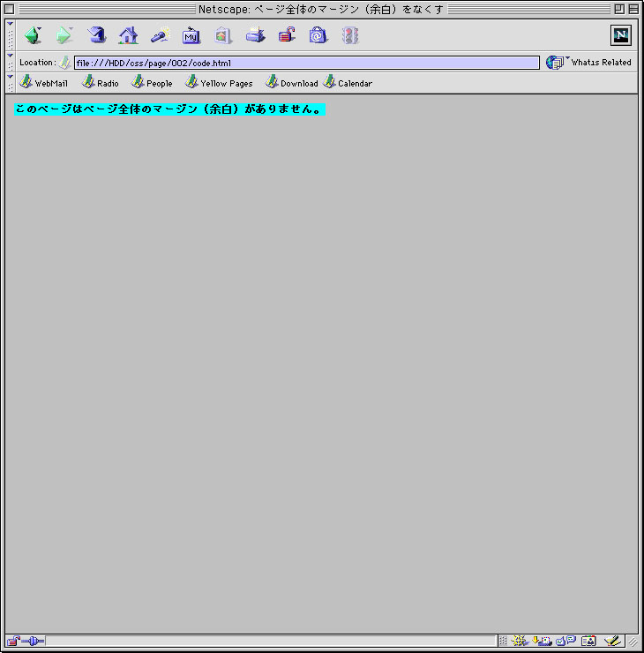Open What's Related menu
Image resolution: width=644 pixels, height=653 pixels.
[x=588, y=63]
